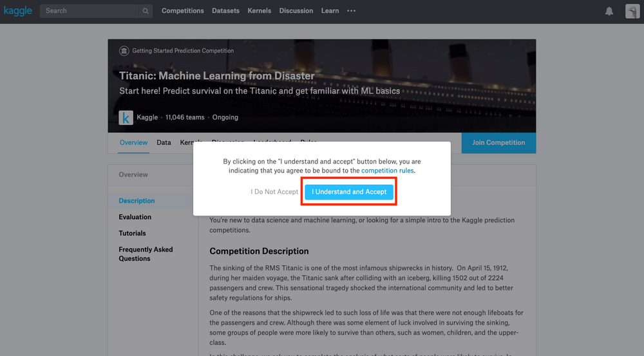
Task: Select Evaluation in the sidebar
Action: (135, 217)
